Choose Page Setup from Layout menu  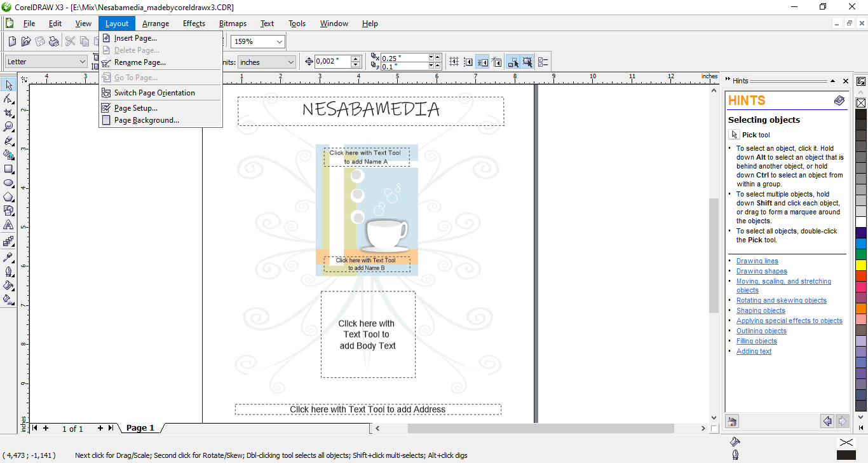point(136,108)
